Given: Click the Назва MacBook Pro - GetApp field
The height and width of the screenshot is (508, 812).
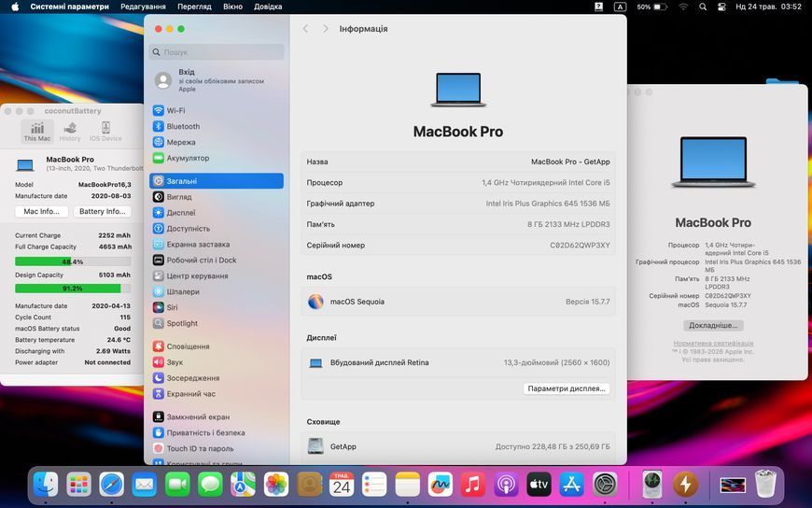Looking at the screenshot, I should pyautogui.click(x=458, y=162).
